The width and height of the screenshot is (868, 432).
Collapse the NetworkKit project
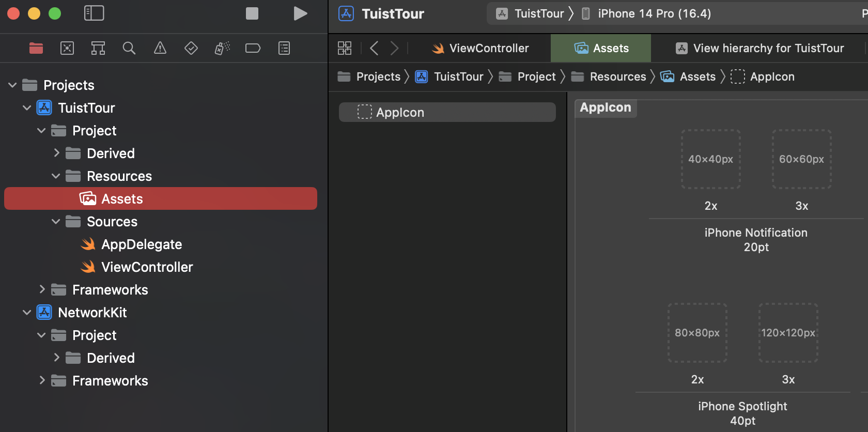[27, 312]
